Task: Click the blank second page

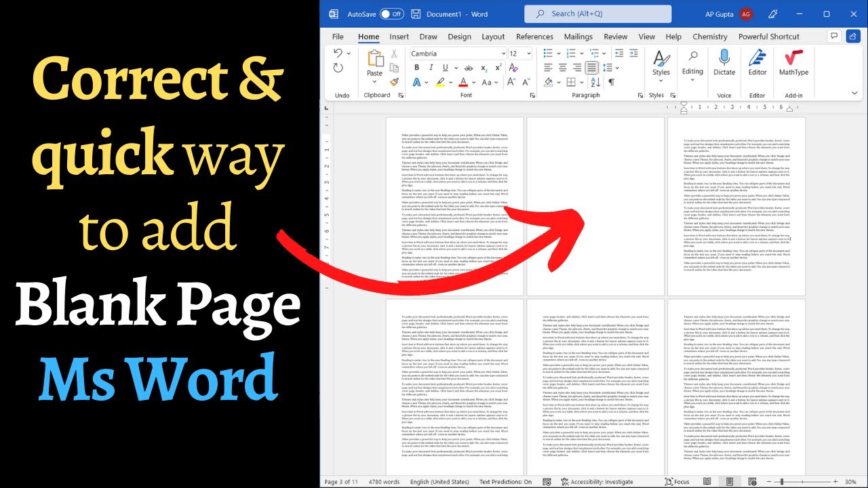Action: coord(596,206)
